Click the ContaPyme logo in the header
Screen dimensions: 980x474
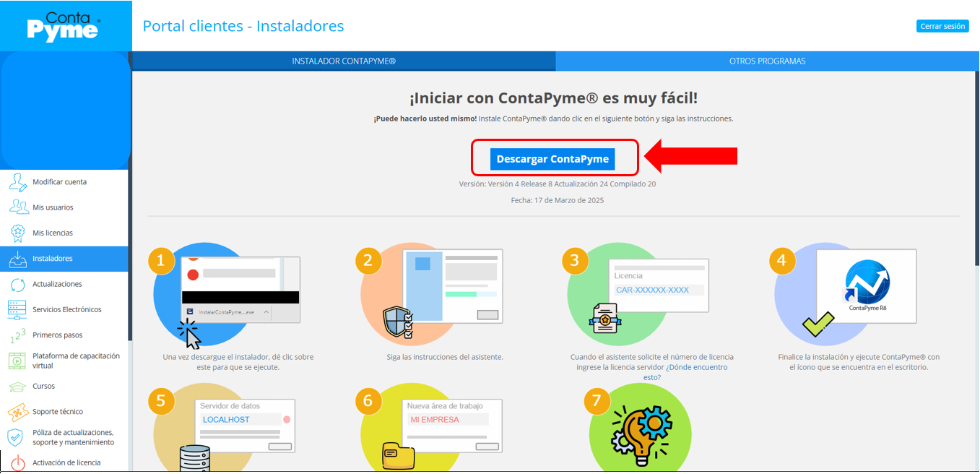coord(64,27)
